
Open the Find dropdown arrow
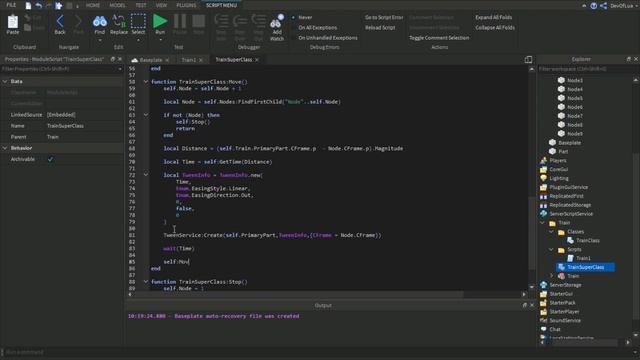click(x=100, y=40)
